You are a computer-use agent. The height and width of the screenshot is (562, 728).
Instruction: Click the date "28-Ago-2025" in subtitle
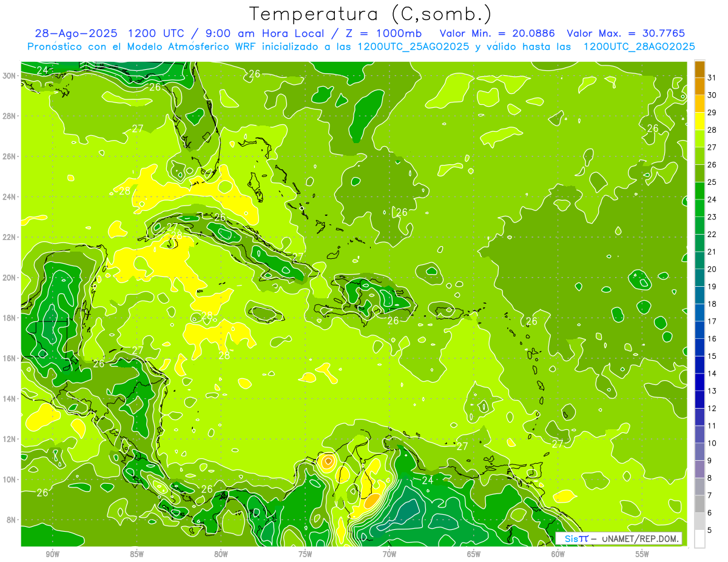point(76,33)
